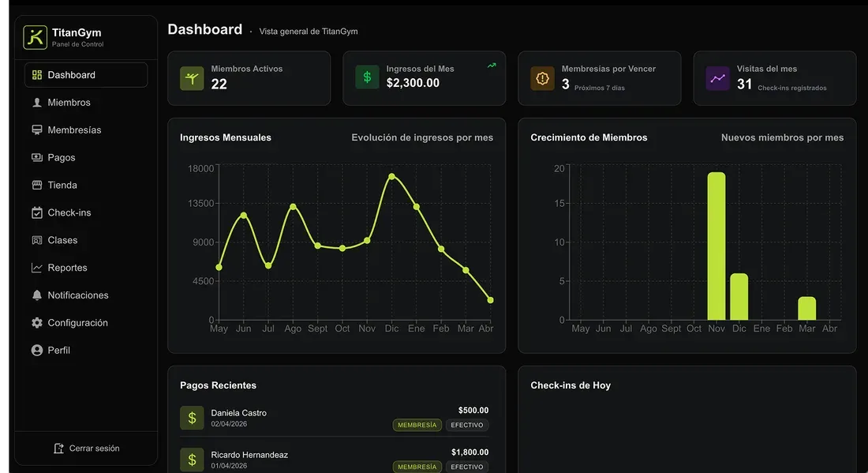Click the dollar icon beside Daniela Castro
The width and height of the screenshot is (868, 473).
[192, 419]
